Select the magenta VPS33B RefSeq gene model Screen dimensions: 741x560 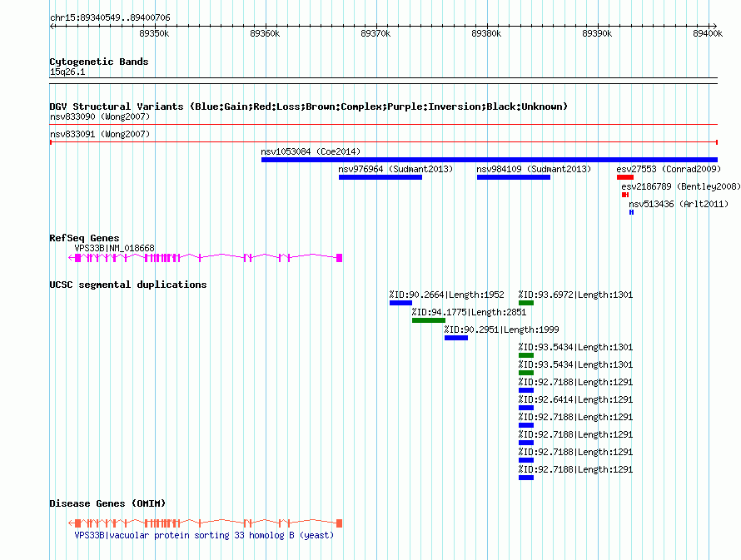tap(205, 258)
